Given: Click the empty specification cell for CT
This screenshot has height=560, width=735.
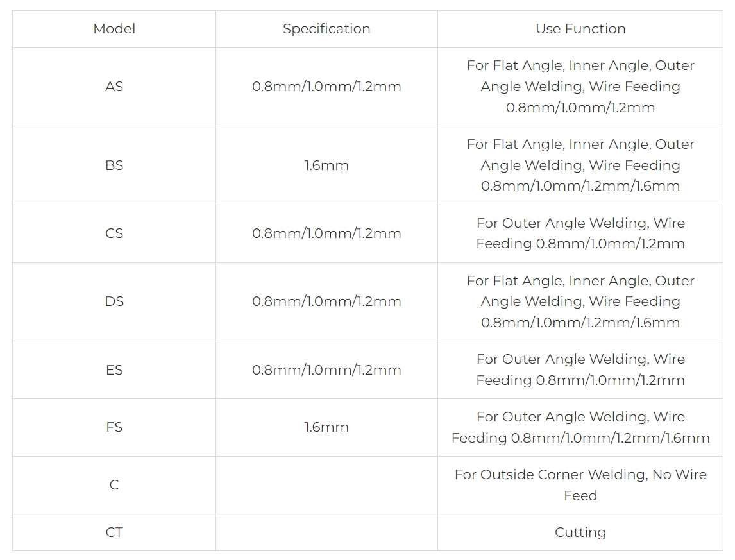Looking at the screenshot, I should 326,532.
